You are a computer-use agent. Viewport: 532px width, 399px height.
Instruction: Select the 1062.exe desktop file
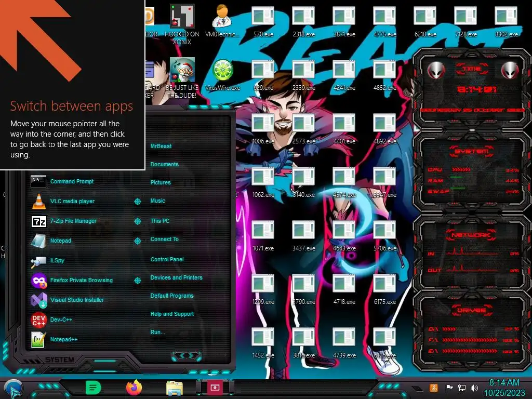click(263, 182)
